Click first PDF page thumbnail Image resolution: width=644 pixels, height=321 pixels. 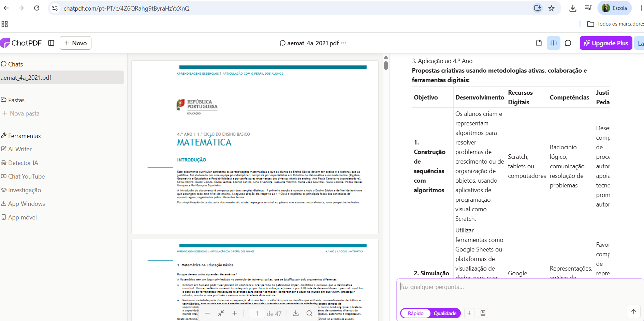(255, 147)
